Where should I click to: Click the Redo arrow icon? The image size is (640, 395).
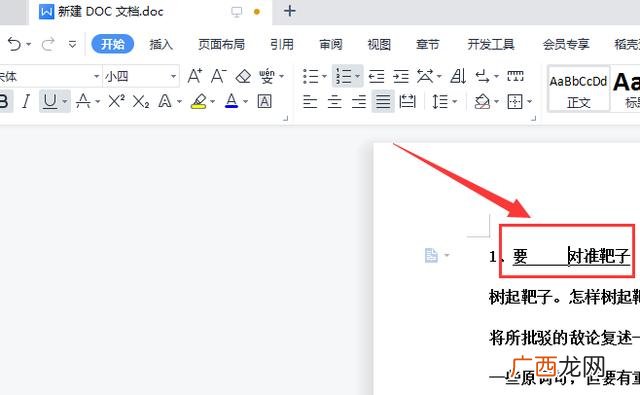(48, 44)
